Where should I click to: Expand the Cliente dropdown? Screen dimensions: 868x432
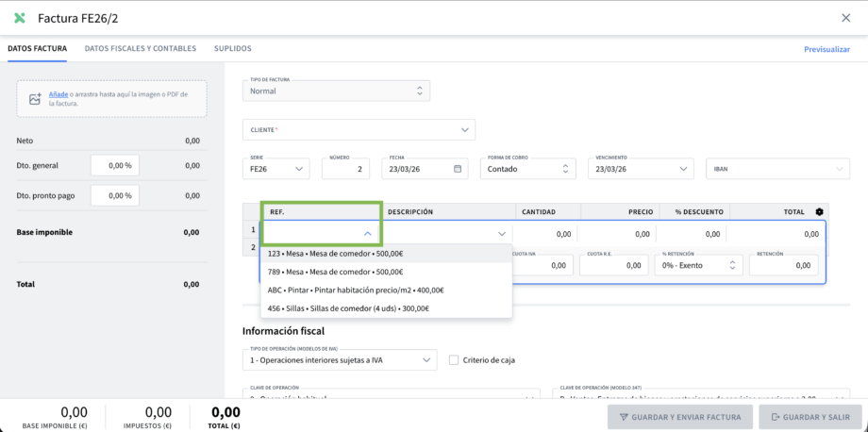click(x=464, y=129)
